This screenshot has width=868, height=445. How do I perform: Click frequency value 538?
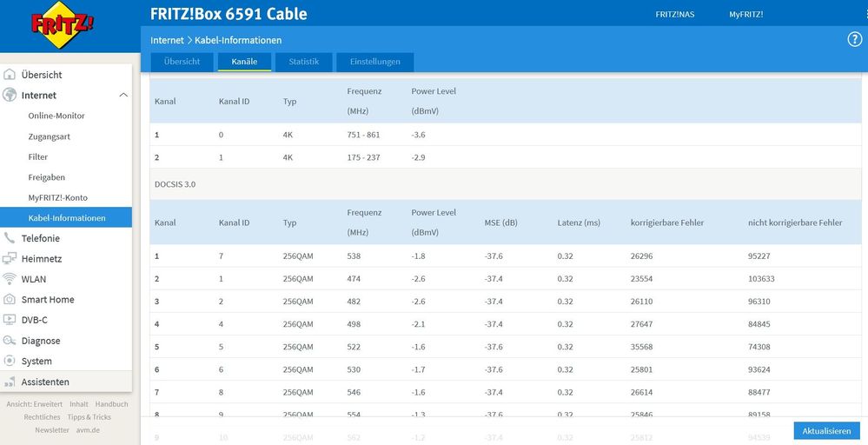point(354,256)
